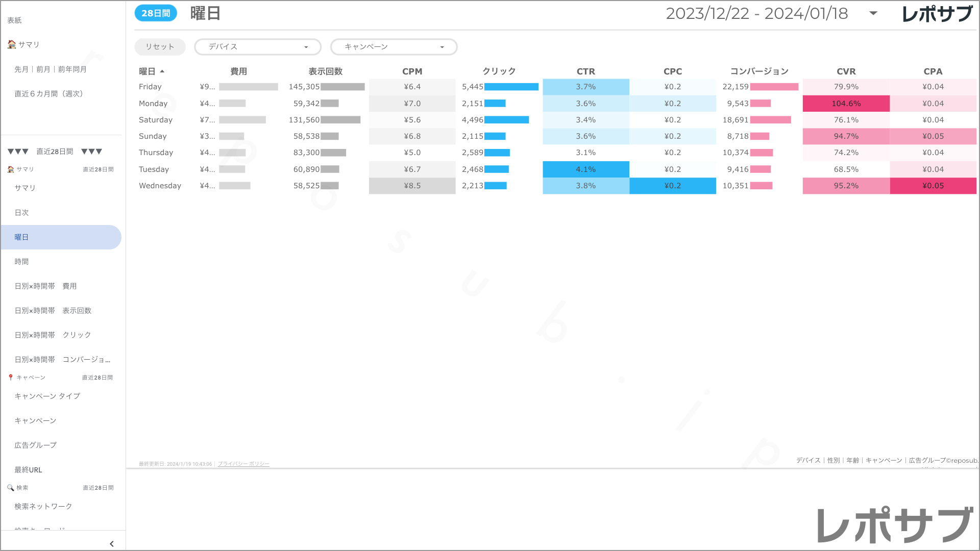Screen dimensions: 980x551
Task: Click the small house icon in 直近28日間 section
Action: pos(11,169)
